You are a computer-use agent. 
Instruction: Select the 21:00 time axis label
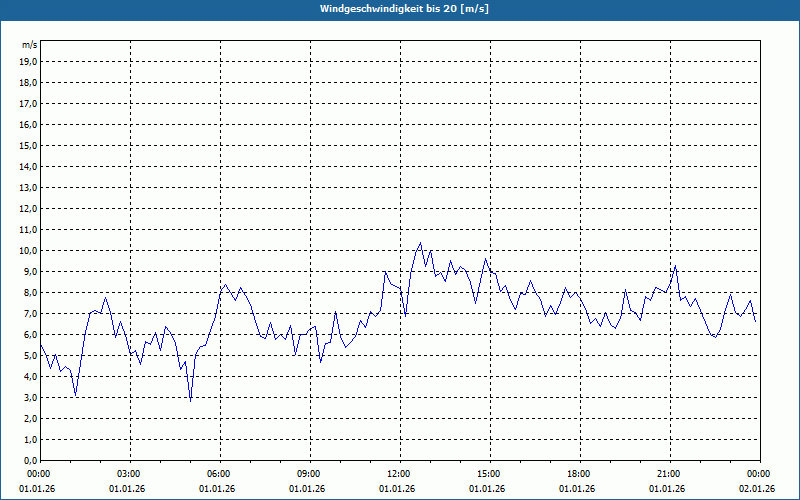pyautogui.click(x=670, y=474)
